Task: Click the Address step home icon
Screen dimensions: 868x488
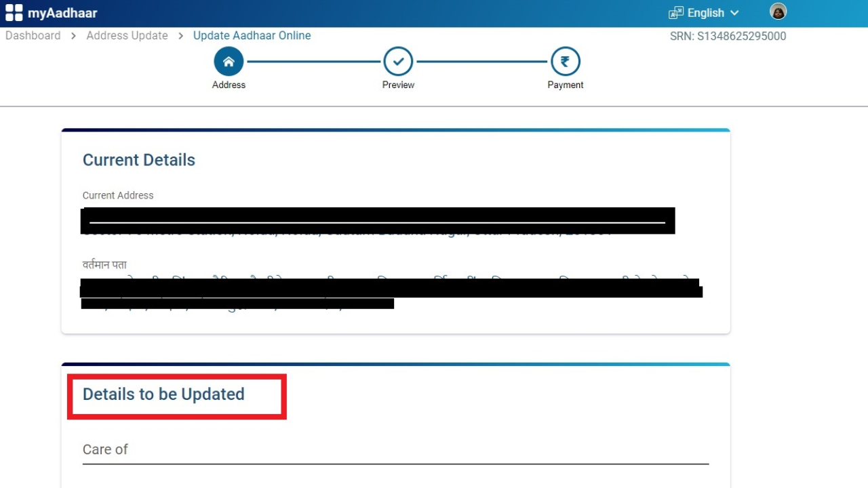Action: coord(229,62)
